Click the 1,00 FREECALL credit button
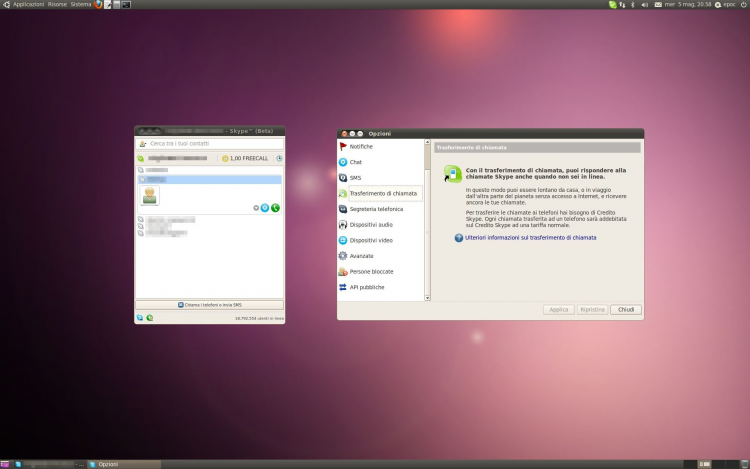 245,159
